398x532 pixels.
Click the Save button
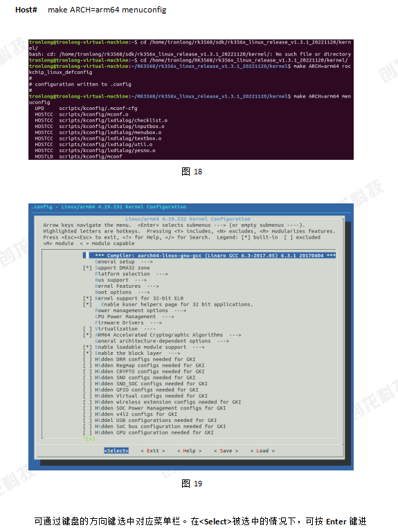coord(226,451)
